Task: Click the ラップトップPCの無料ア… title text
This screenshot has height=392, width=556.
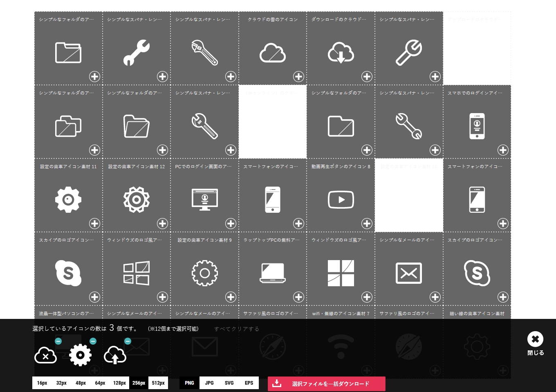Action: click(271, 240)
